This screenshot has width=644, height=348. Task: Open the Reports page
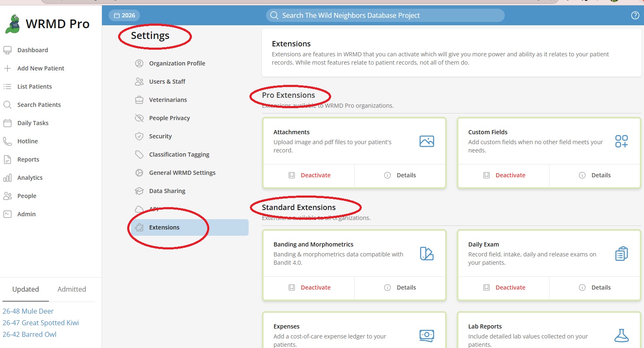coord(28,159)
